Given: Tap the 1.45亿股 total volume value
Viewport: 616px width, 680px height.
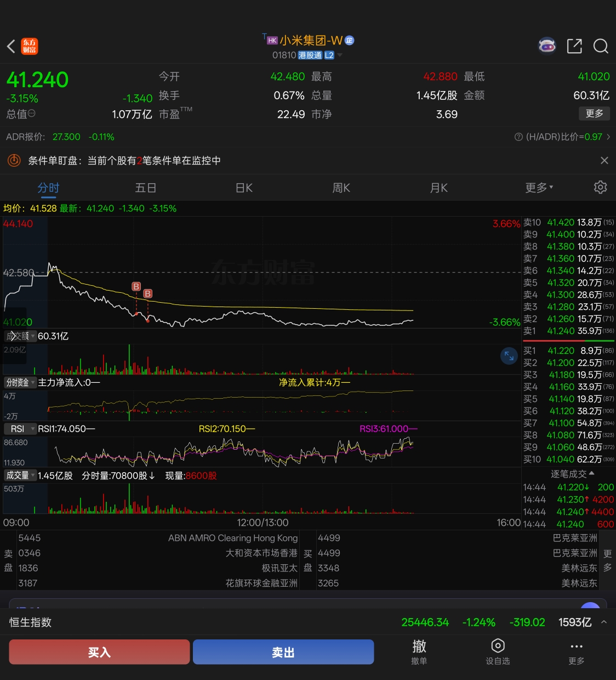Looking at the screenshot, I should 437,95.
